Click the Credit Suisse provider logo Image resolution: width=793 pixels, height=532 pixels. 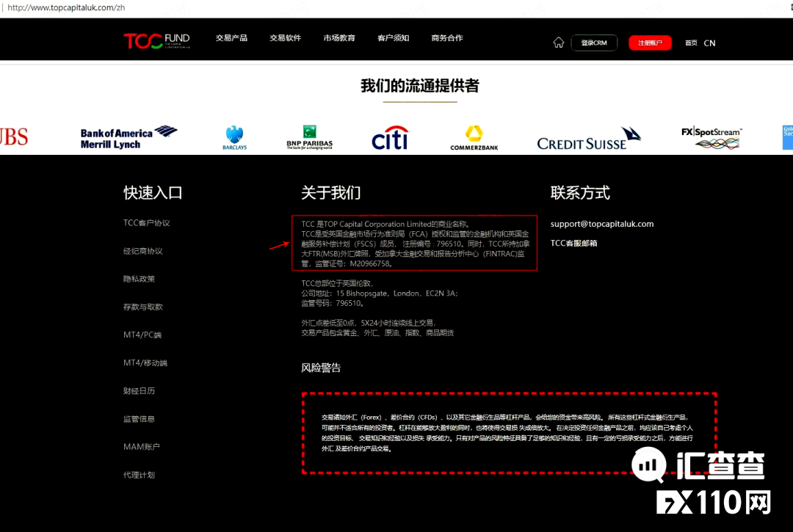tap(587, 138)
